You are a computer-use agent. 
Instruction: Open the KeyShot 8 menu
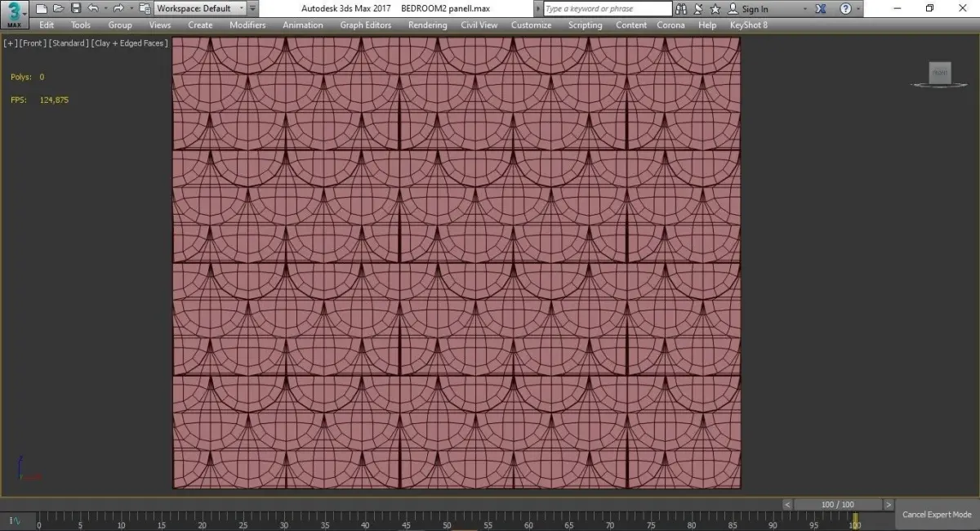pyautogui.click(x=749, y=25)
